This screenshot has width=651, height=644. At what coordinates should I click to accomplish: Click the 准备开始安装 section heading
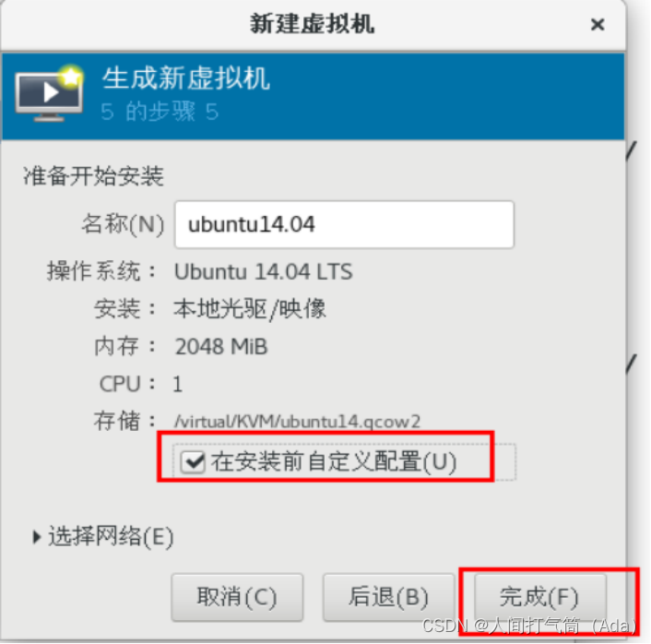(x=93, y=175)
